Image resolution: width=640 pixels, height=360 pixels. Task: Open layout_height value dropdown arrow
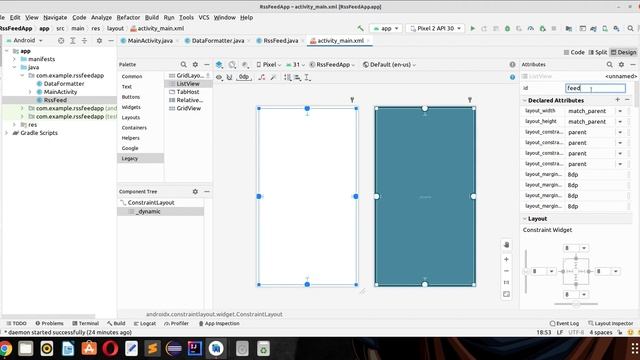click(x=620, y=122)
